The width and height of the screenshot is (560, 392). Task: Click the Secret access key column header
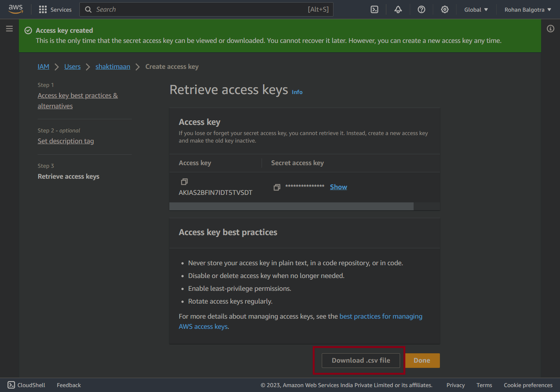click(297, 163)
